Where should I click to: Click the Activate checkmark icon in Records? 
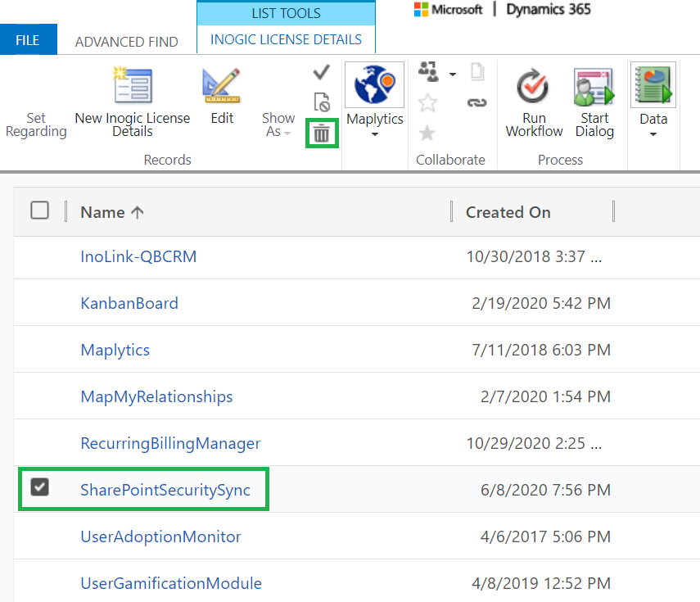(322, 72)
